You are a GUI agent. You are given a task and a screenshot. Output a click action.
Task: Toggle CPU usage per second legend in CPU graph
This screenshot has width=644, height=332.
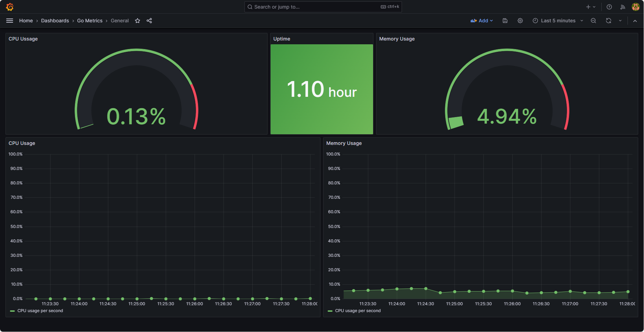[40, 311]
